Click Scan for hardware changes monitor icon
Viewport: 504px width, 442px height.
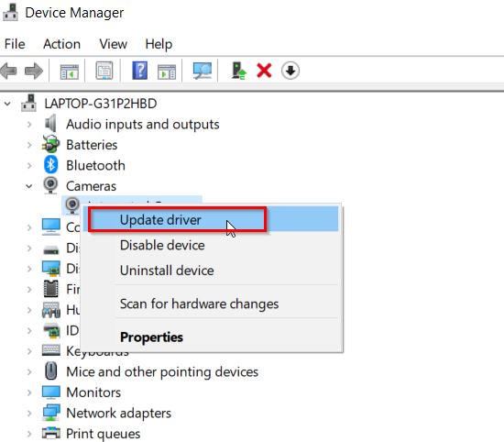click(202, 71)
